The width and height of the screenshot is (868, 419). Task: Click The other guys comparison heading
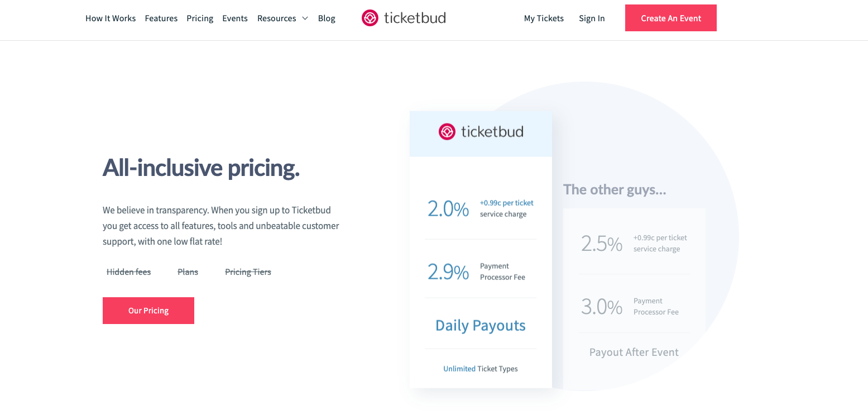[614, 189]
